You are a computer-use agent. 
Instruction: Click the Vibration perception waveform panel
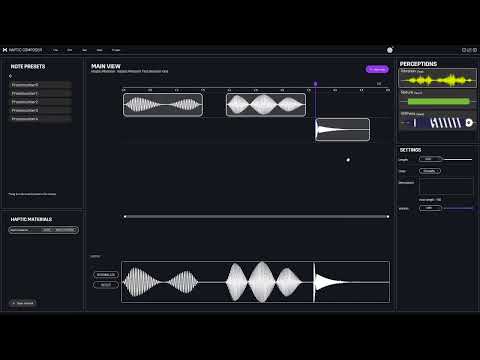438,78
